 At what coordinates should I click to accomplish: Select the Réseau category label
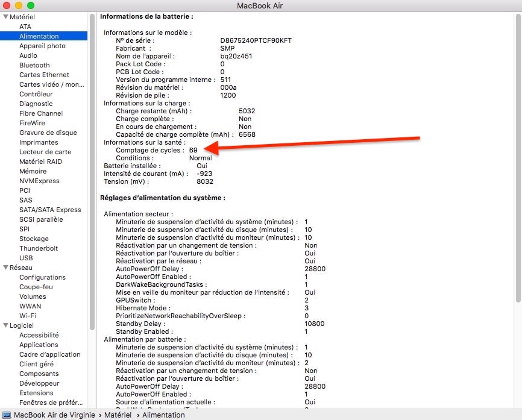(21, 268)
